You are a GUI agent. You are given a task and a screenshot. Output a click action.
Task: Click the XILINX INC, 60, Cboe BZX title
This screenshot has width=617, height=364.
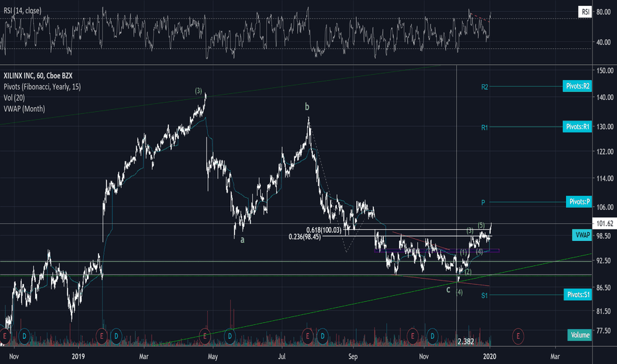[38, 75]
